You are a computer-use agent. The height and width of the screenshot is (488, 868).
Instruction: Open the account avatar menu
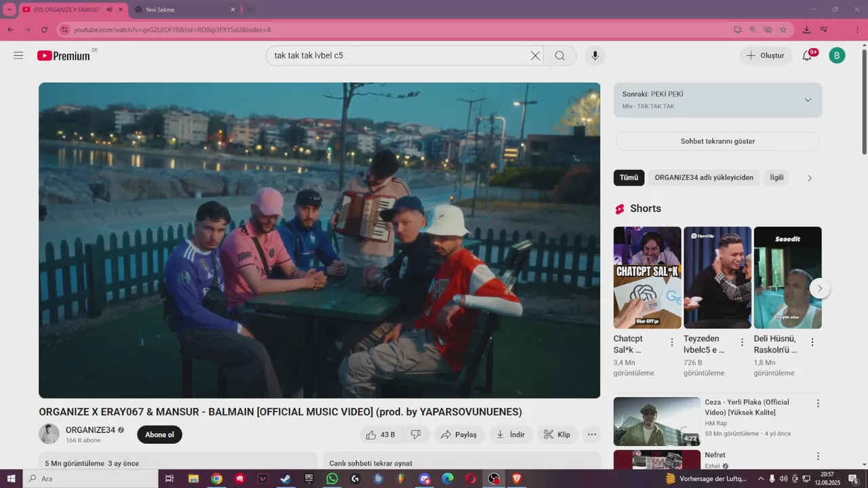pyautogui.click(x=837, y=56)
